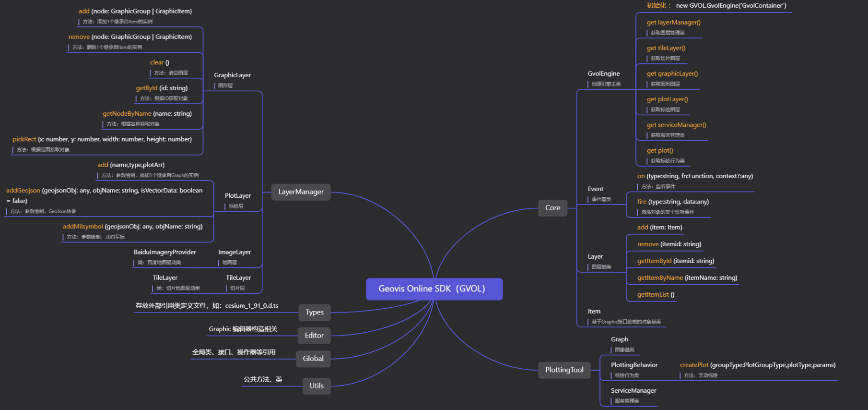This screenshot has height=410, width=868.
Task: Select the new GVOL.GvolEngine initialization node
Action: point(716,6)
